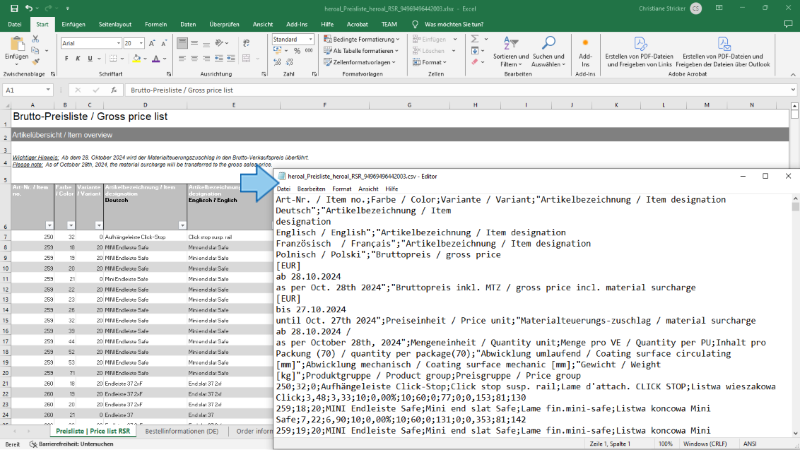Viewport: 800px width, 450px height.
Task: Click the formula bar showing Brutto-Preisliste
Action: click(459, 90)
